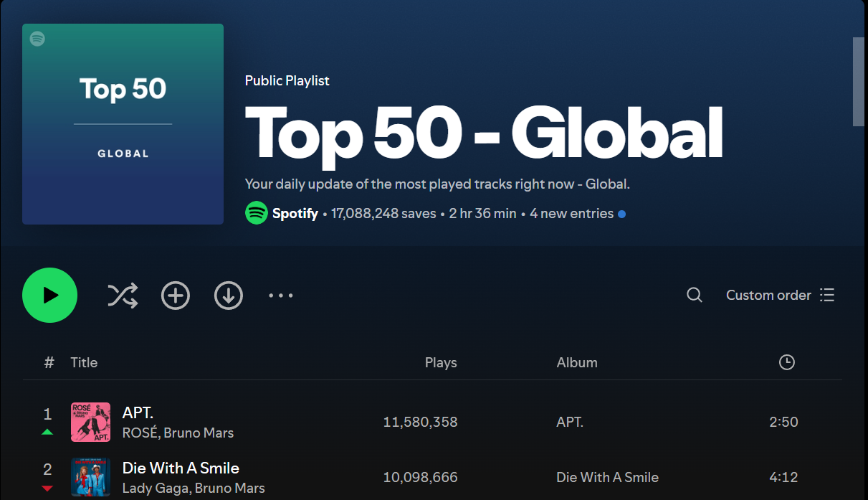Open the playlist's more options menu
868x500 pixels.
(x=280, y=295)
